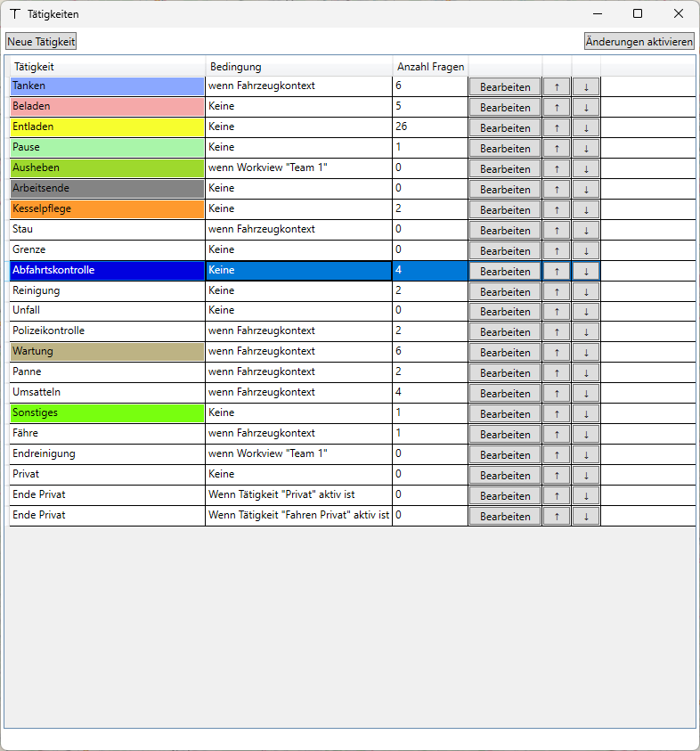Select the Fähre activity cell

tap(107, 434)
